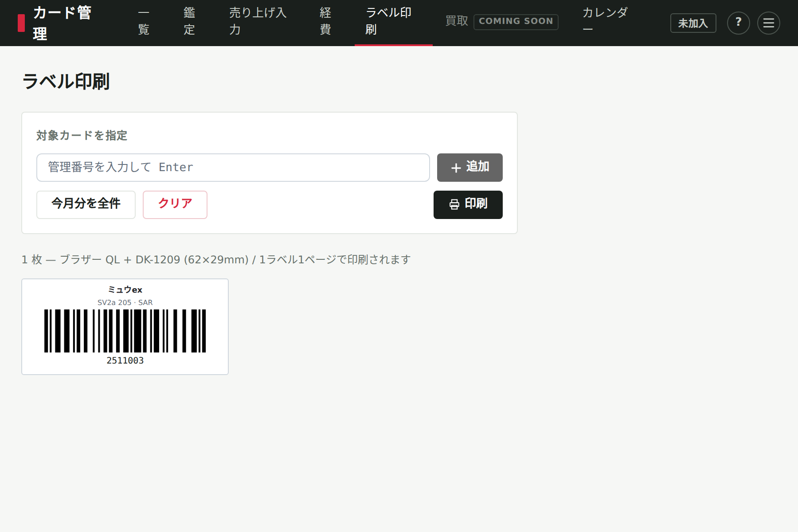798x532 pixels.
Task: Click the 追加 button
Action: coord(469,167)
